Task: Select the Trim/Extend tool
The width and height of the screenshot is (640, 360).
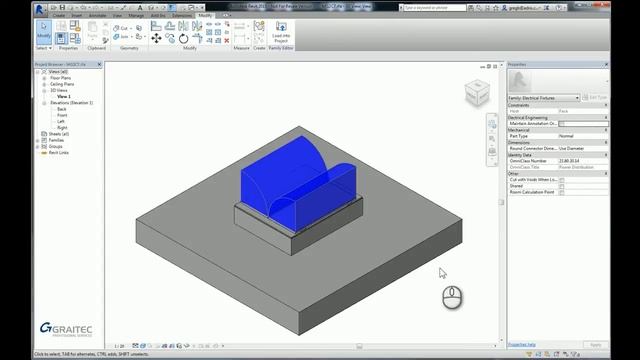Action: tap(198, 39)
